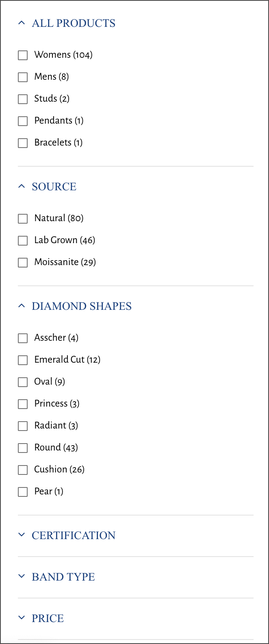Expand the Price filter chevron

click(22, 618)
